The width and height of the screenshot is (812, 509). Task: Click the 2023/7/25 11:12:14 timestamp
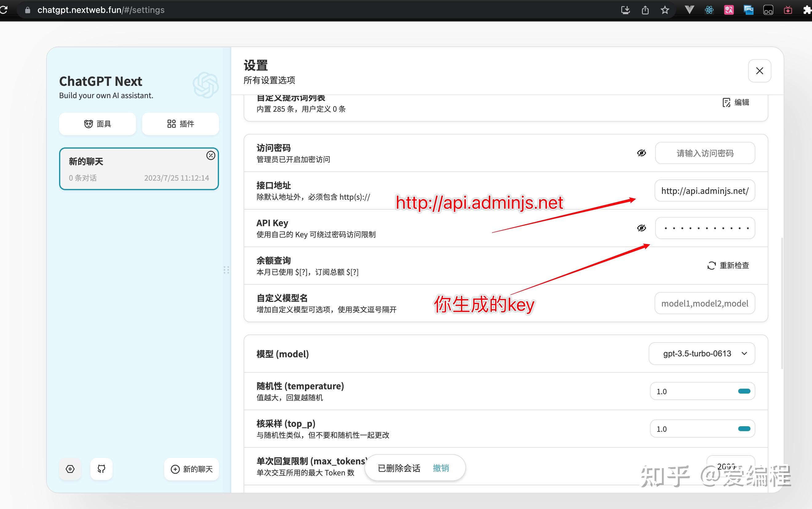[177, 178]
